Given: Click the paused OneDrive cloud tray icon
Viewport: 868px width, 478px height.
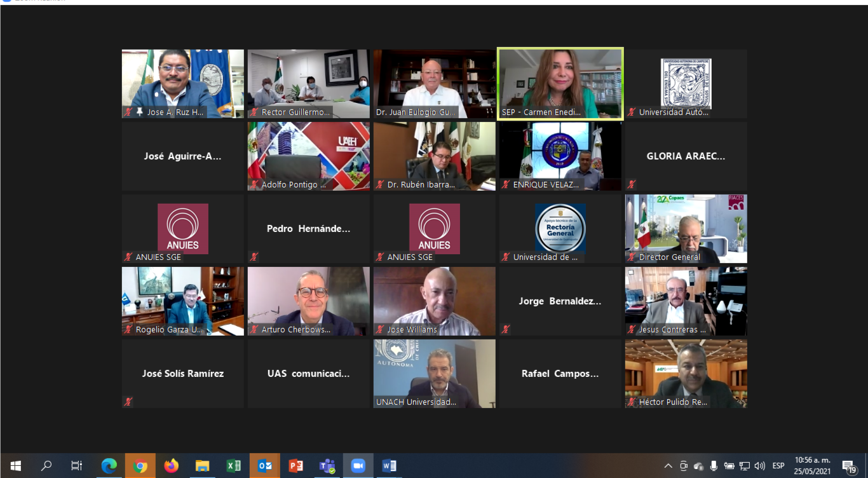Looking at the screenshot, I should point(699,466).
